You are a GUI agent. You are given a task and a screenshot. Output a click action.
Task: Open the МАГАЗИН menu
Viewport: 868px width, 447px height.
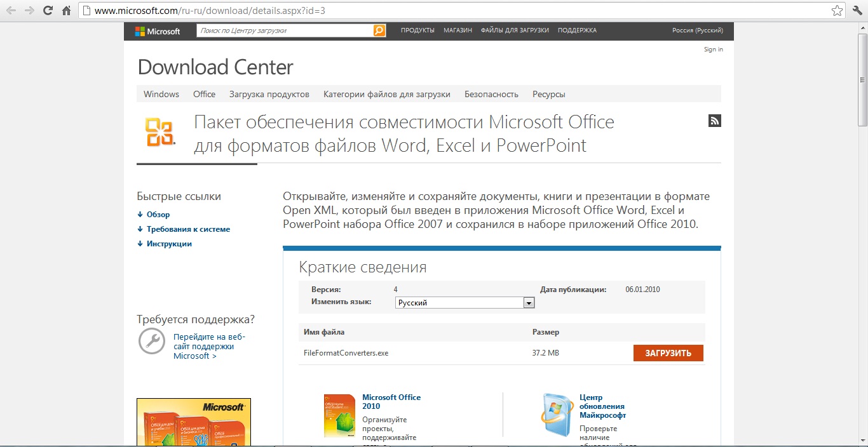(x=458, y=30)
